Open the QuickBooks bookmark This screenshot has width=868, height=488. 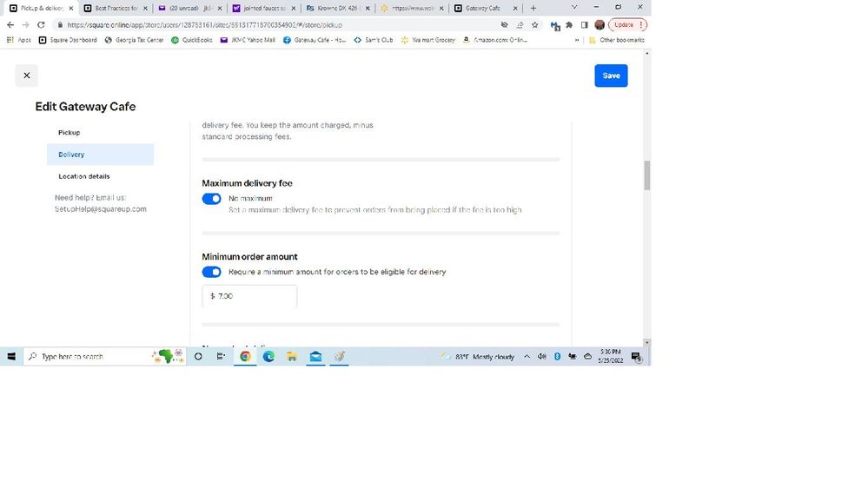point(191,40)
